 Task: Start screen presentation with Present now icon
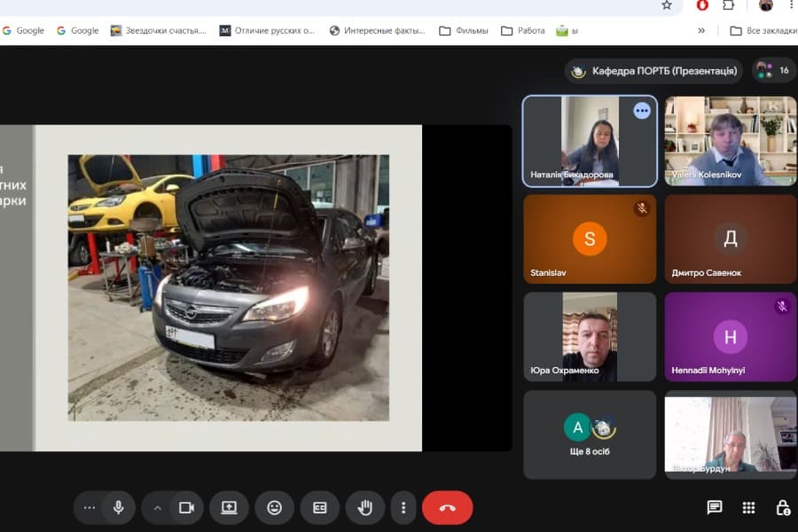[229, 507]
